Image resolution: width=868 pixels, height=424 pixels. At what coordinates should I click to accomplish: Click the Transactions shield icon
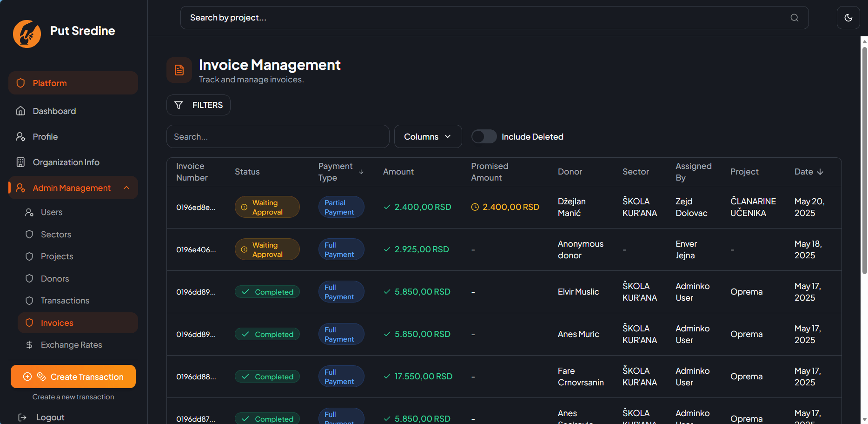(29, 301)
